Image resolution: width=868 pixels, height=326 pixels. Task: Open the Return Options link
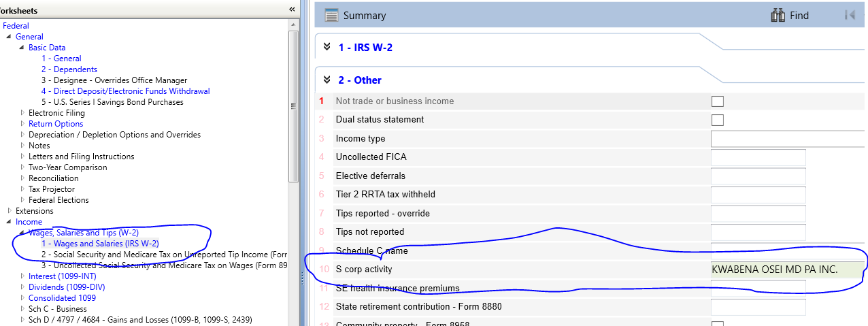tap(56, 124)
